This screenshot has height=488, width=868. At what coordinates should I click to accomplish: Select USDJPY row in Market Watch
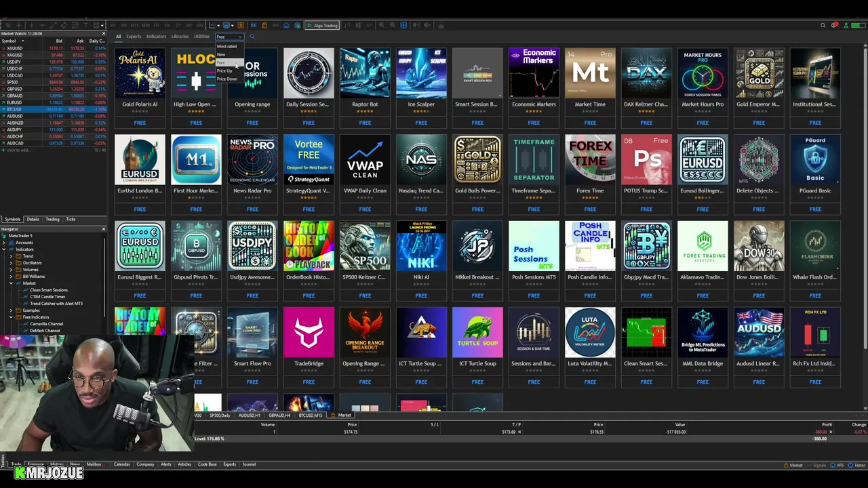[54, 62]
